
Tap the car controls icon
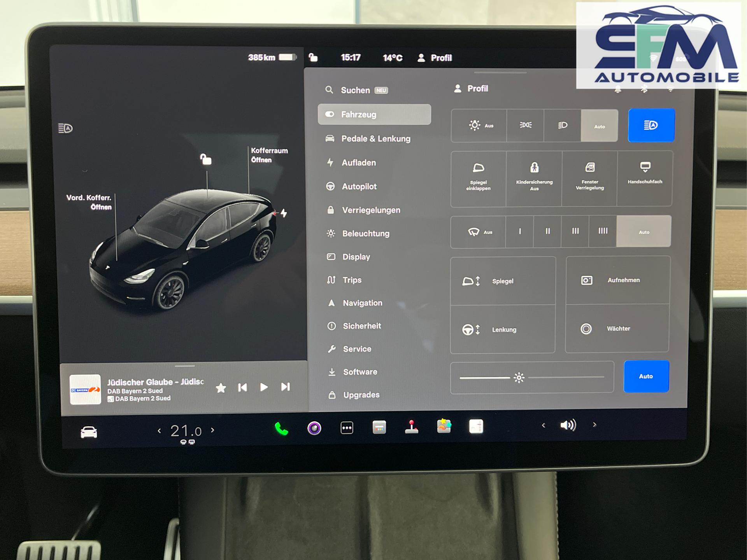coord(89,432)
